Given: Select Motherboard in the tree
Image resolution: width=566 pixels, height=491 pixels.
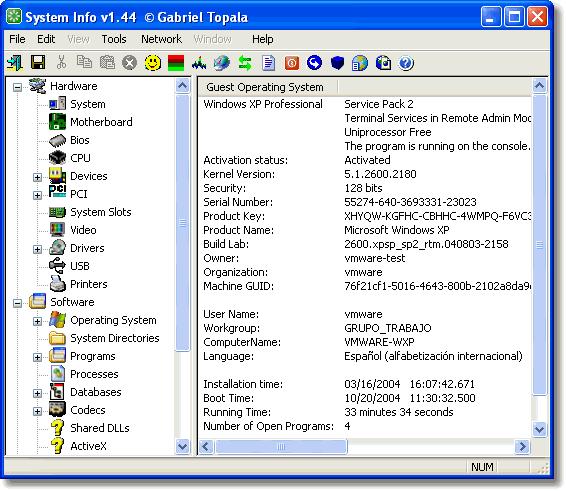Looking at the screenshot, I should click(x=101, y=122).
